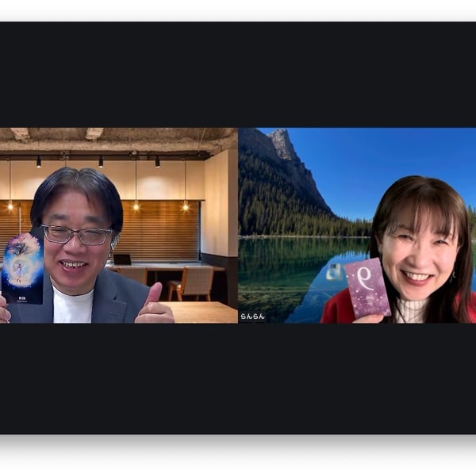
Task: Click the blue cosmic card on the left
Action: pyautogui.click(x=22, y=267)
